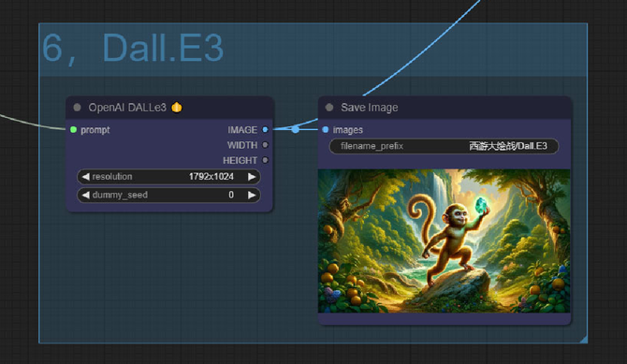Select previous resolution with left arrow
This screenshot has height=364, width=627.
(x=85, y=177)
